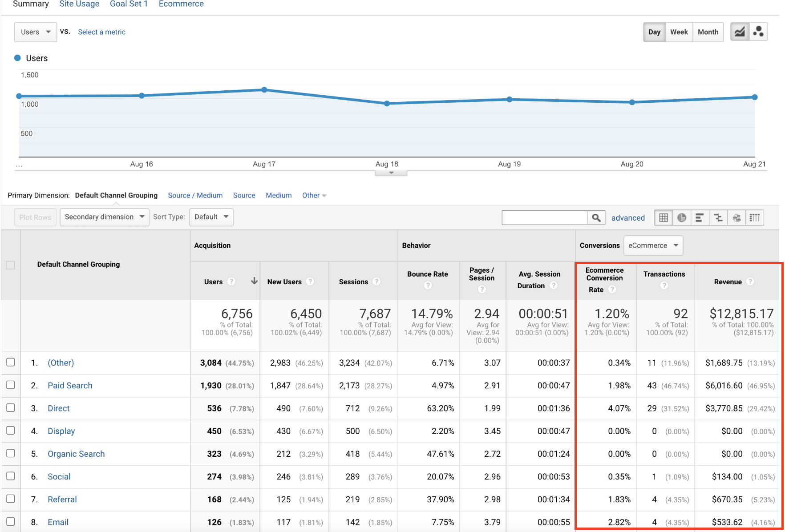Viewport: 785px width, 532px height.
Task: Select the term cloud view icon
Action: (736, 218)
